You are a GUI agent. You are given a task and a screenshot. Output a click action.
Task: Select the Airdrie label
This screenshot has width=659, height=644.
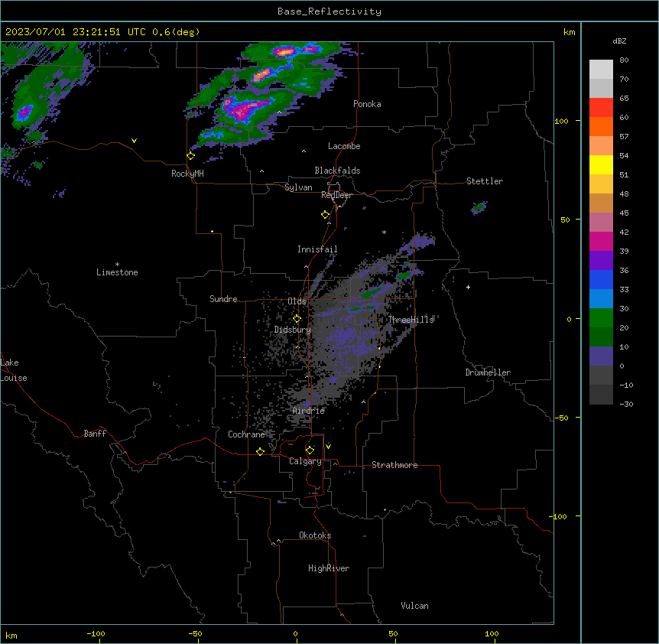(309, 411)
